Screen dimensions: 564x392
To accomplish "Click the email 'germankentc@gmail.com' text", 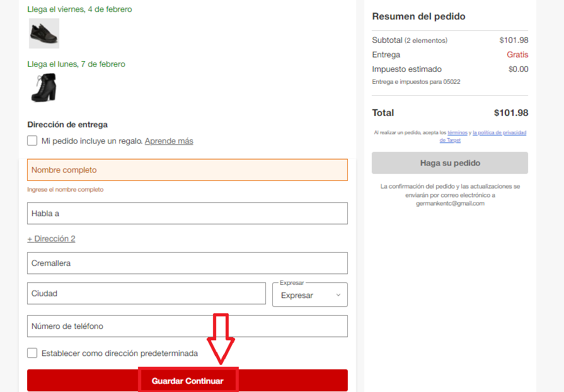I will (x=450, y=204).
